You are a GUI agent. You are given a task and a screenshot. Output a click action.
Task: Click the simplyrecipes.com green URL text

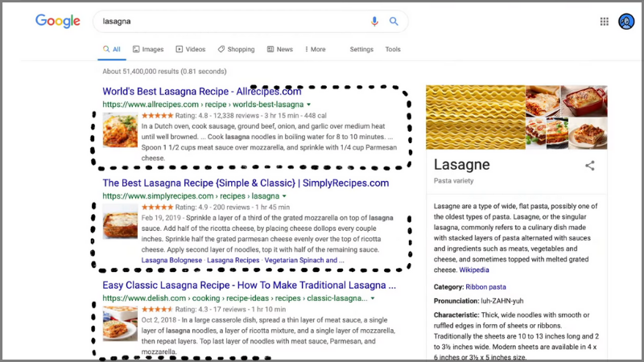[191, 196]
